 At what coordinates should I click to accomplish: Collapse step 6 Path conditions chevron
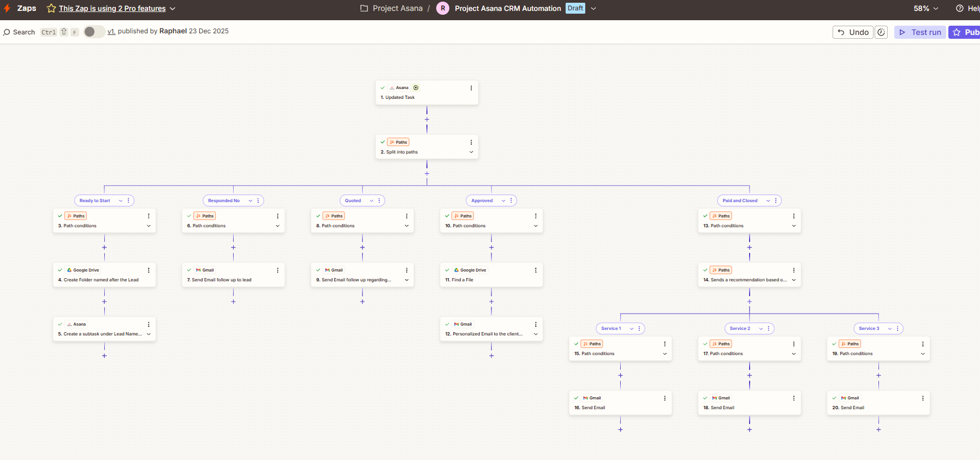point(277,226)
